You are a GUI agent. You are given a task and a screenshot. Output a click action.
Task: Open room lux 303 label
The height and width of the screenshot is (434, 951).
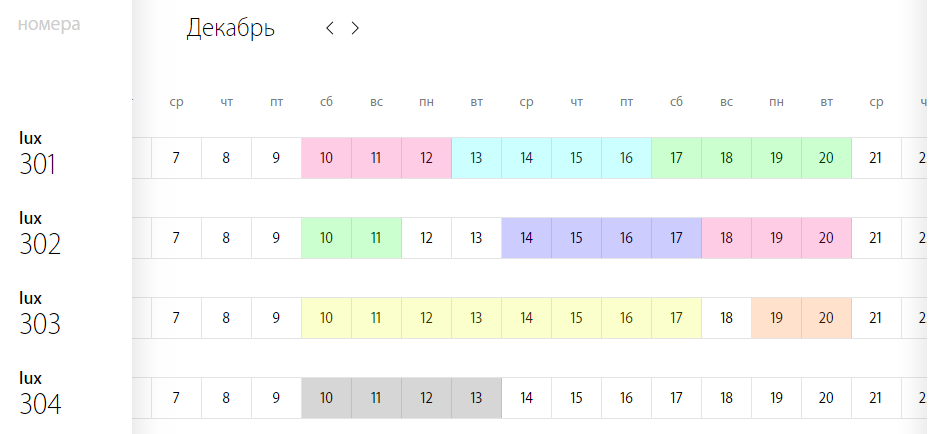(x=40, y=314)
